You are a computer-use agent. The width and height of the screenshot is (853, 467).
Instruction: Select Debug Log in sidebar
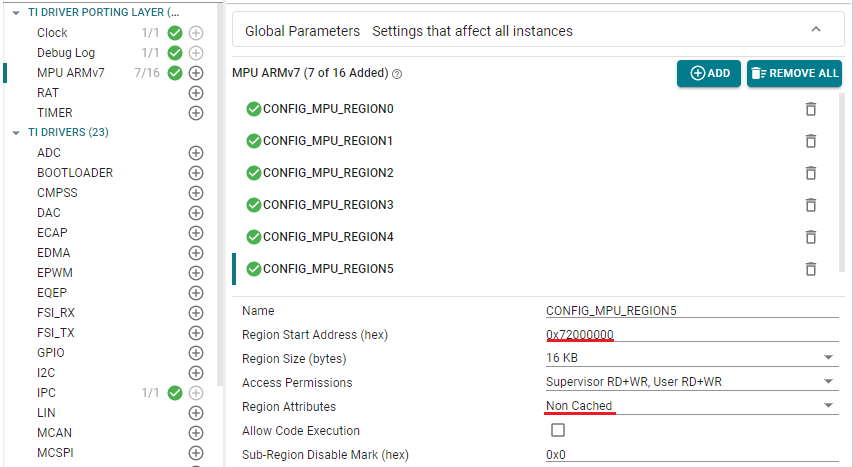coord(66,53)
